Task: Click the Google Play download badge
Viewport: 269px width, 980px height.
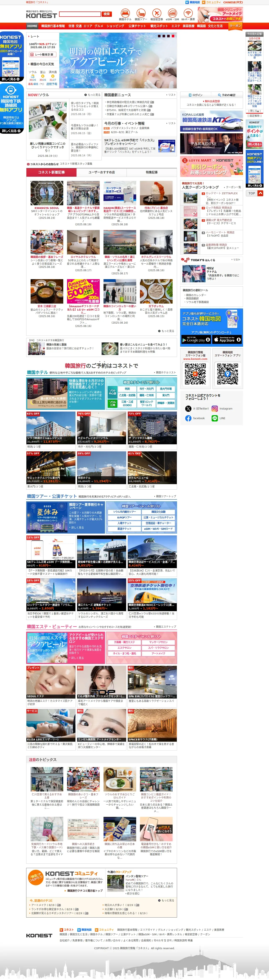Action: pyautogui.click(x=196, y=339)
